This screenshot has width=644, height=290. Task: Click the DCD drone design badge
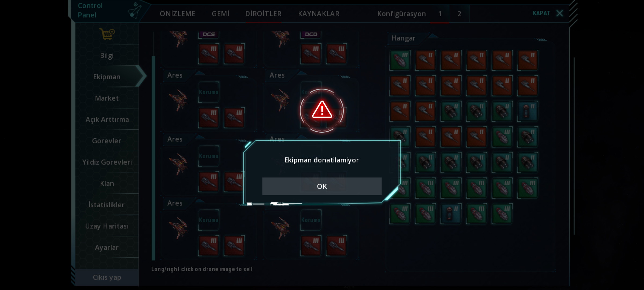pyautogui.click(x=311, y=34)
